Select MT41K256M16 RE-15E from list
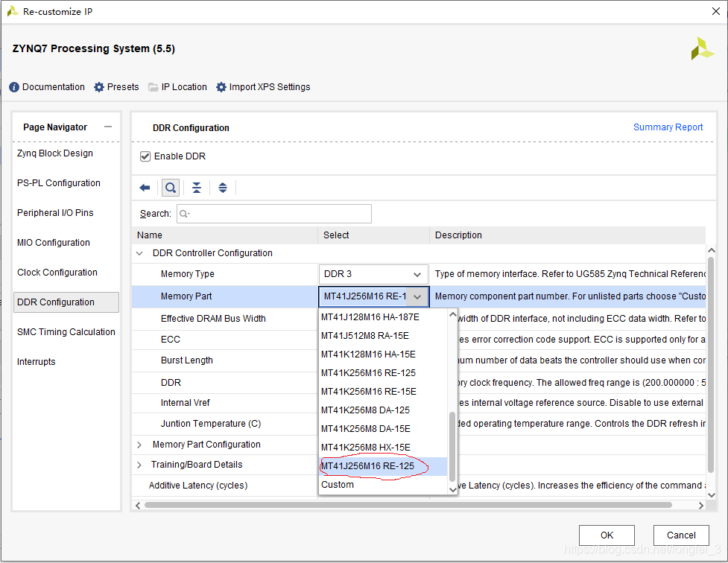The width and height of the screenshot is (728, 563). (384, 391)
